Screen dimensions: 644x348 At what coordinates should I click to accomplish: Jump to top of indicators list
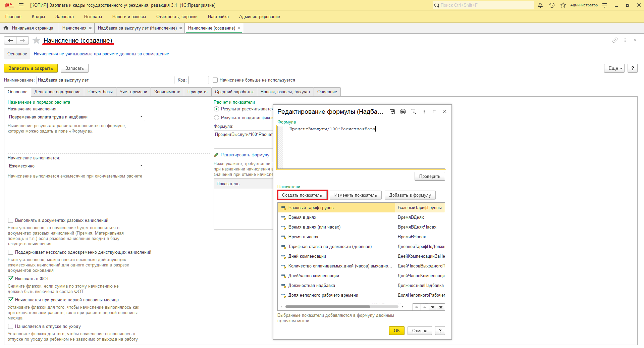[x=417, y=307]
